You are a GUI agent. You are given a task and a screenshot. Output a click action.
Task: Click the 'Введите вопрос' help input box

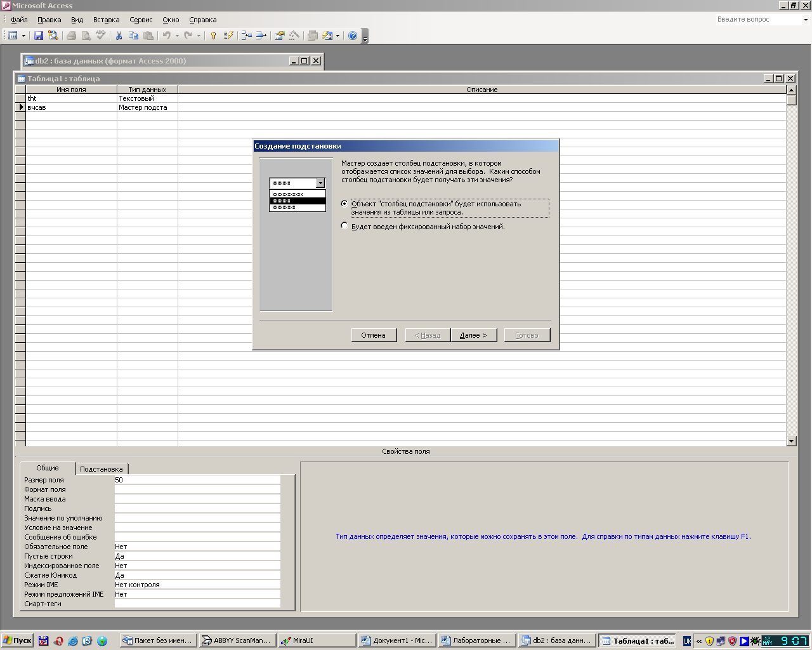coord(758,20)
